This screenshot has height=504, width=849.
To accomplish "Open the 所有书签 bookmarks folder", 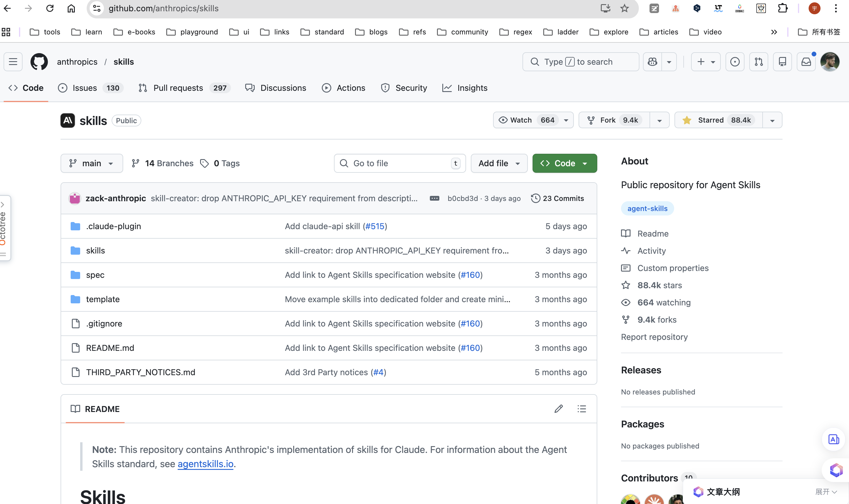I will [x=819, y=32].
